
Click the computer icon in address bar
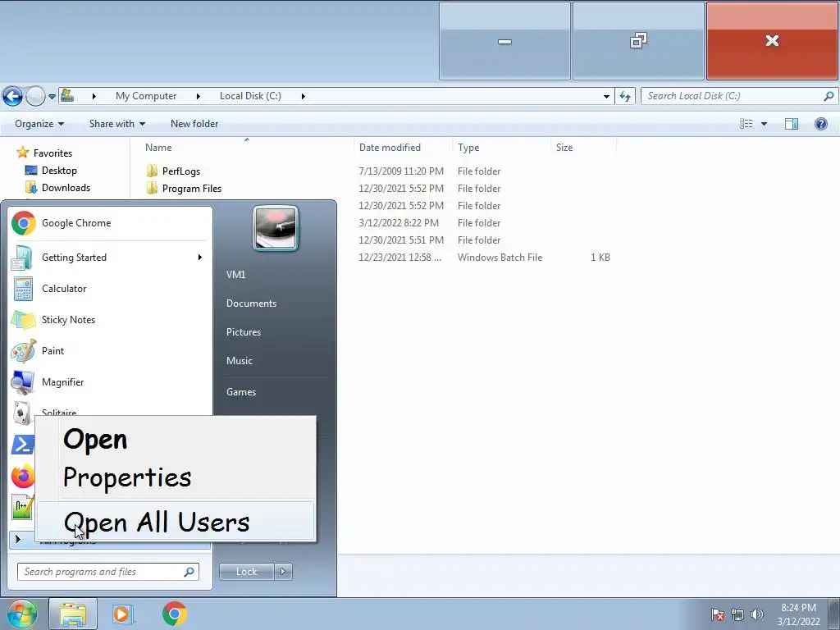point(67,96)
